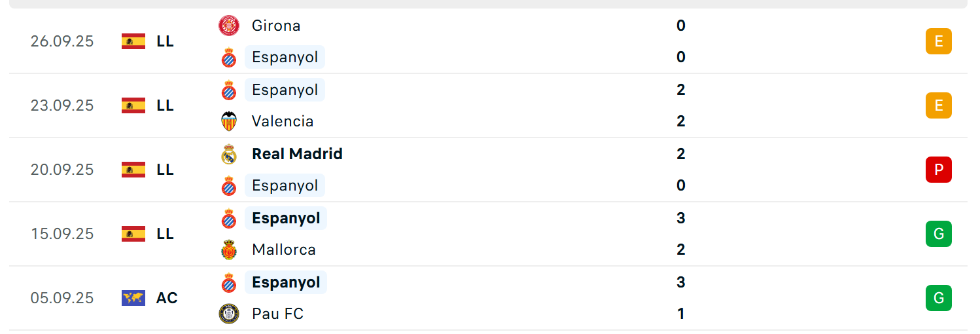
Task: Click Spain flag for 20.09.25 match
Action: coord(133,170)
